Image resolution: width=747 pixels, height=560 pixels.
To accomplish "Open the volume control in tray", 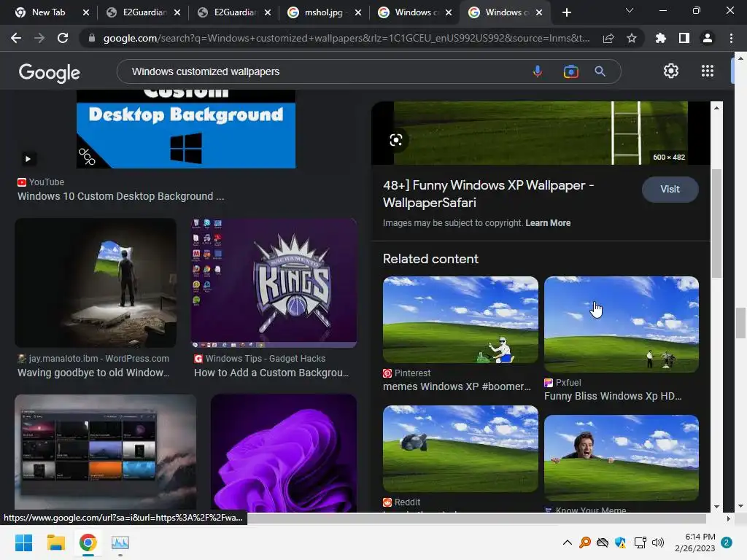I will (x=658, y=542).
